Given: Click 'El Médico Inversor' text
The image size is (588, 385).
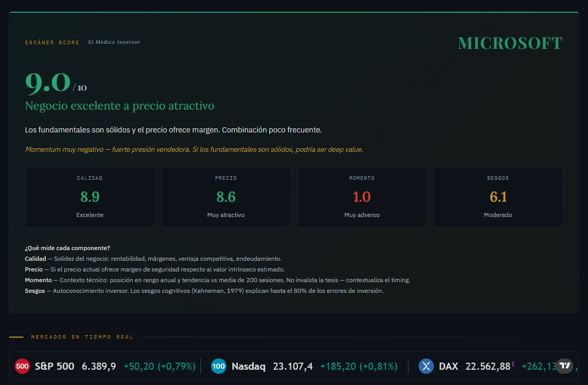Looking at the screenshot, I should (x=114, y=42).
